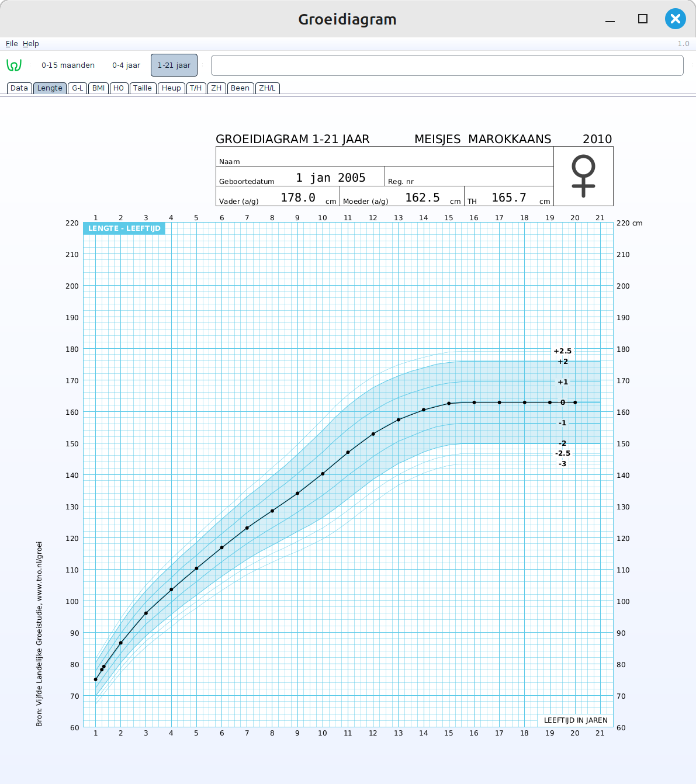Open the T/H tab
The width and height of the screenshot is (696, 784).
pos(196,88)
